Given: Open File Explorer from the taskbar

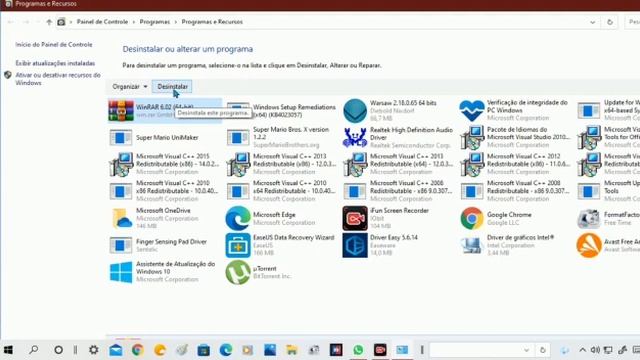Looking at the screenshot, I should tap(292, 350).
